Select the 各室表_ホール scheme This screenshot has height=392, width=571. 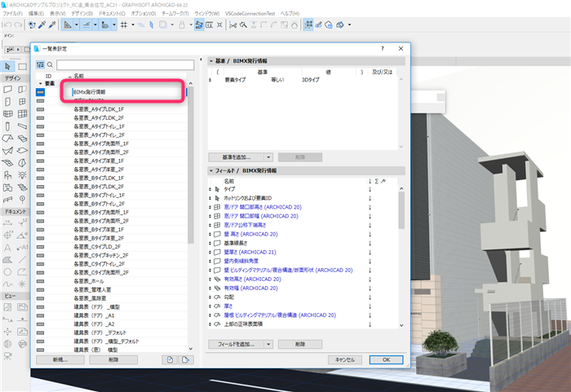(89, 281)
